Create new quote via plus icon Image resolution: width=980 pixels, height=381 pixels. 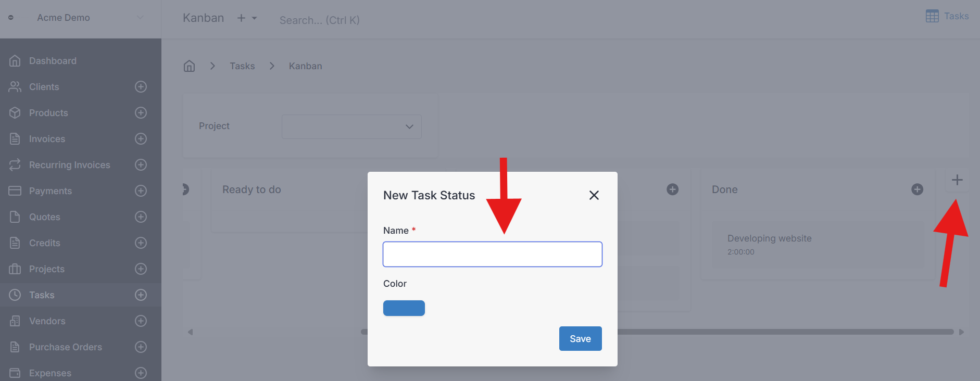141,217
